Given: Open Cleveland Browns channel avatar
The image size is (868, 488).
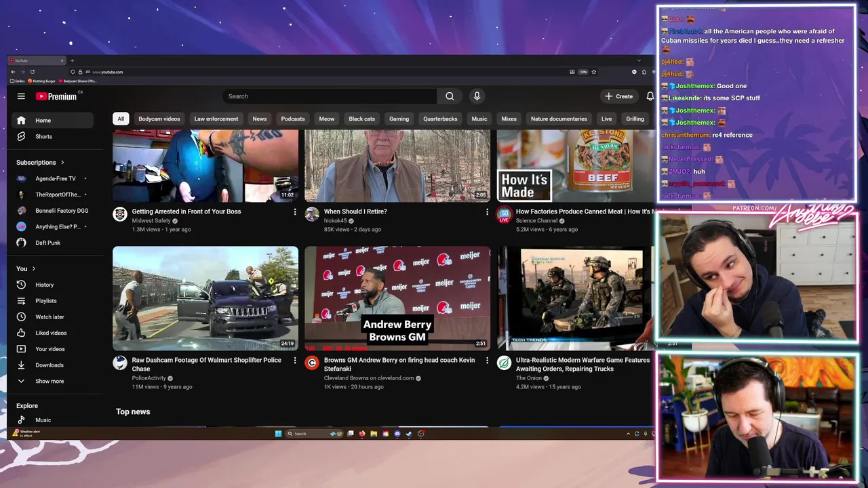Looking at the screenshot, I should click(312, 363).
